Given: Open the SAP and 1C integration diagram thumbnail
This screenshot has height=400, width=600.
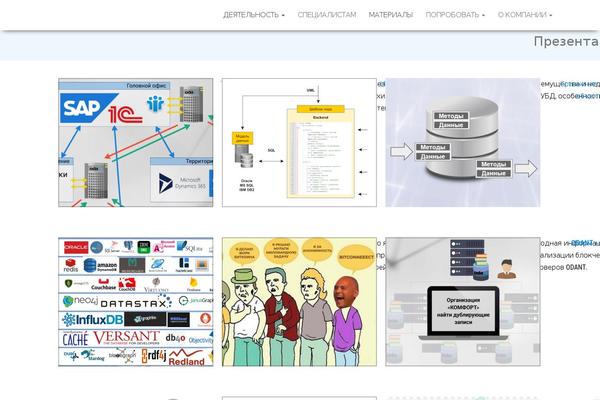Looking at the screenshot, I should point(135,143).
